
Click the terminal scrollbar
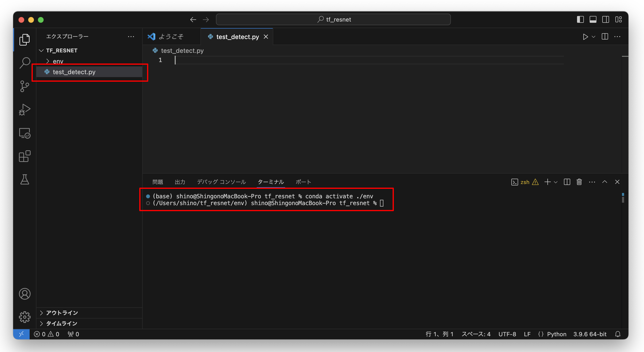click(623, 199)
